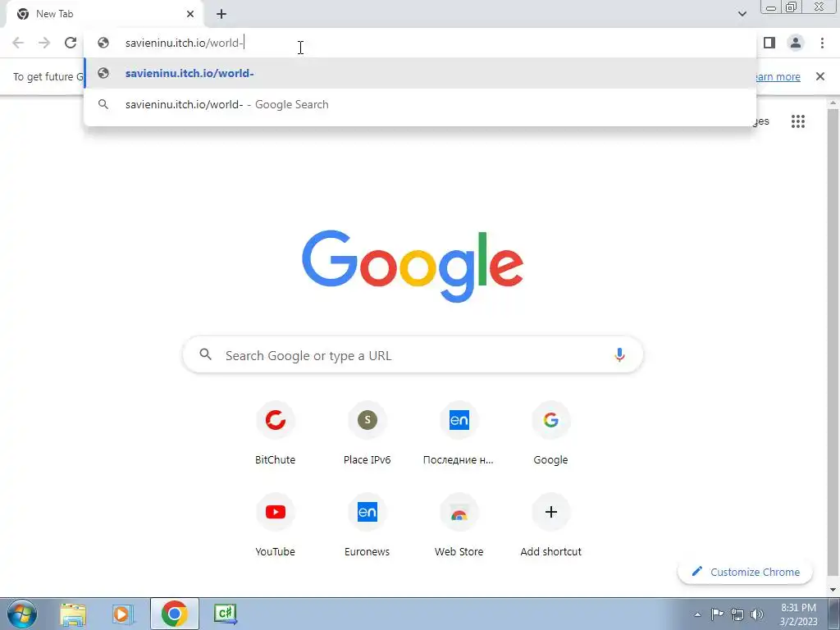The width and height of the screenshot is (840, 630).
Task: Choose the savieninu.itch.io/world- URL suggestion
Action: pos(420,73)
